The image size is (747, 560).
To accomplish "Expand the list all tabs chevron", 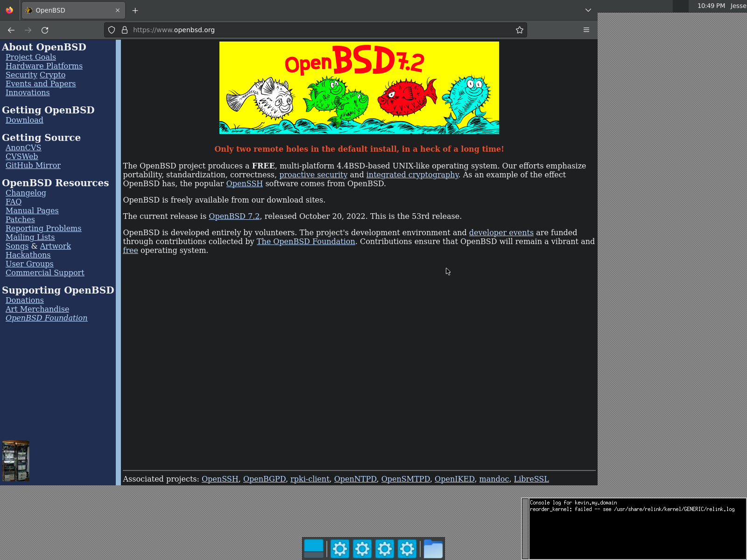I will coord(588,10).
